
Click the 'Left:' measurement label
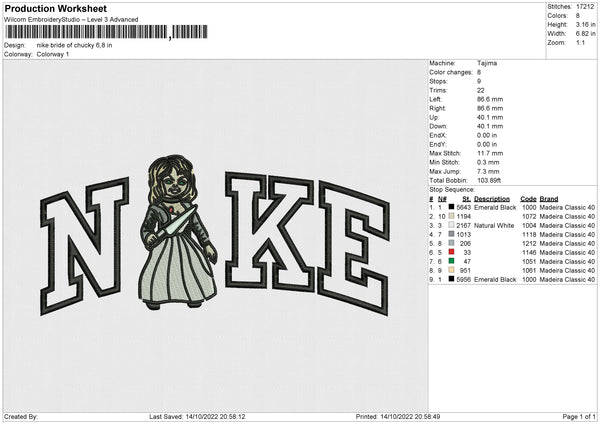tap(435, 99)
